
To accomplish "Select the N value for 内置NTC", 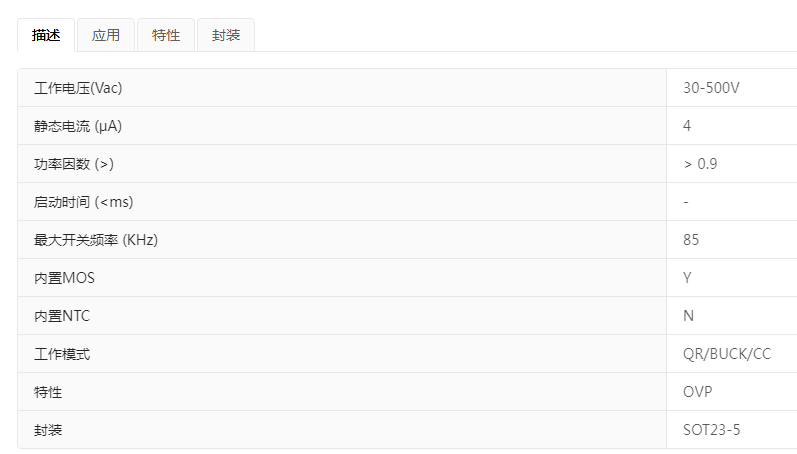I will point(688,316).
